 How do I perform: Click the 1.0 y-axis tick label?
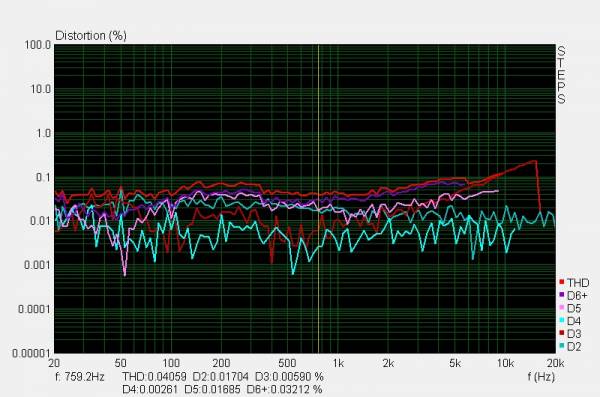[43, 133]
